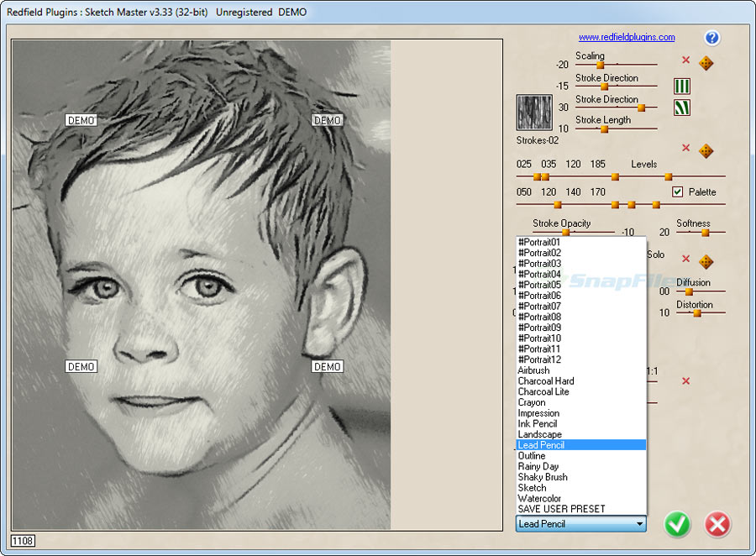Click the randomize dice icon beside Scaling
Image resolution: width=756 pixels, height=556 pixels.
pos(706,63)
